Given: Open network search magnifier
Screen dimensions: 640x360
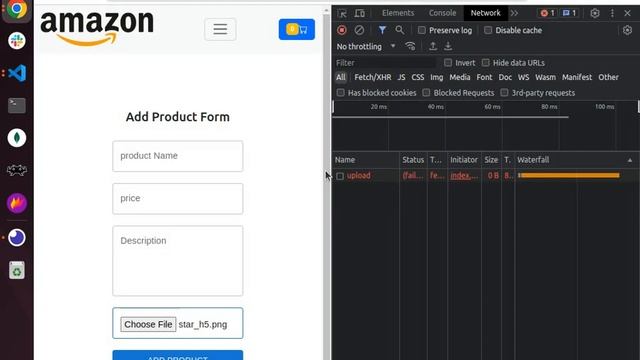Looking at the screenshot, I should [400, 30].
